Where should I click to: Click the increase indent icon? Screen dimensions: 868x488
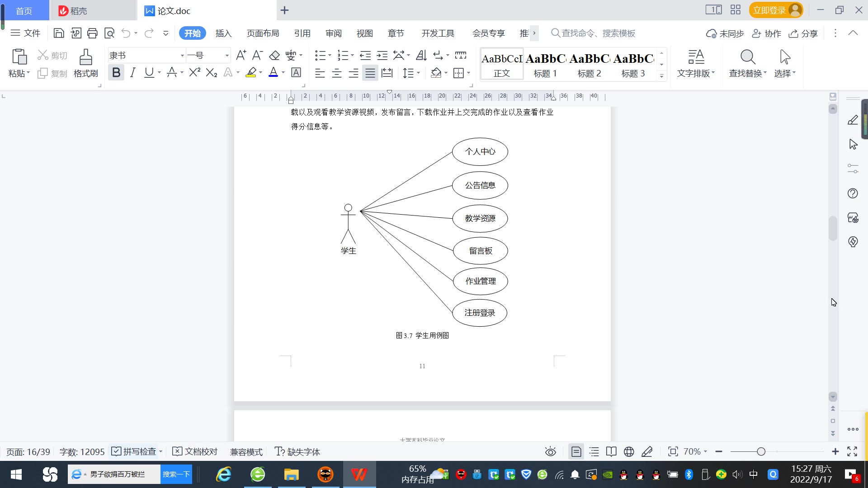[382, 55]
